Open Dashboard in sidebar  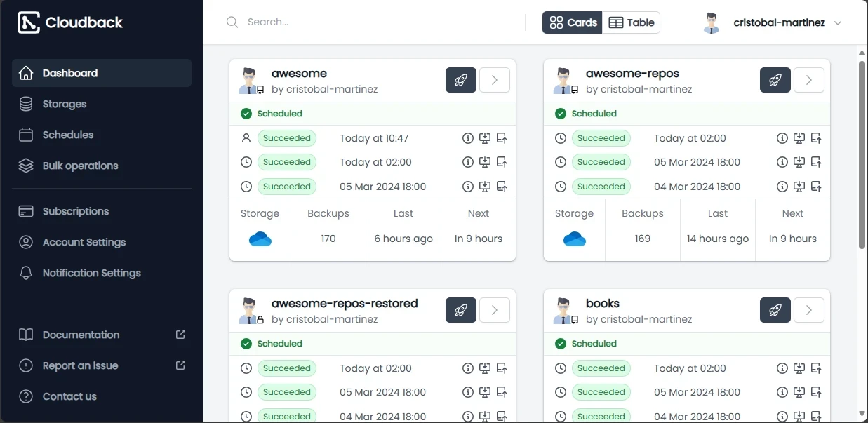[102, 73]
